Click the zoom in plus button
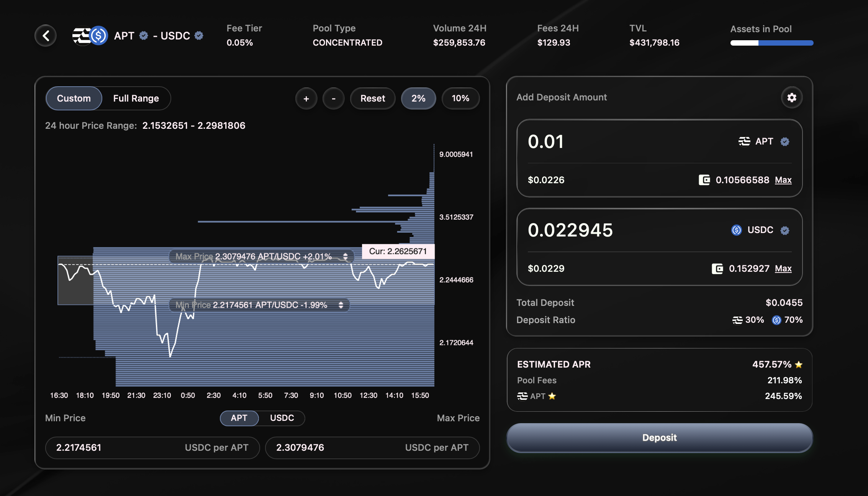 tap(306, 99)
